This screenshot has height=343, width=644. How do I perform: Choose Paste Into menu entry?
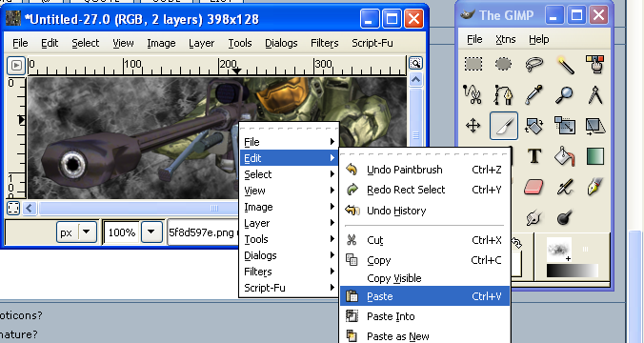click(425, 316)
